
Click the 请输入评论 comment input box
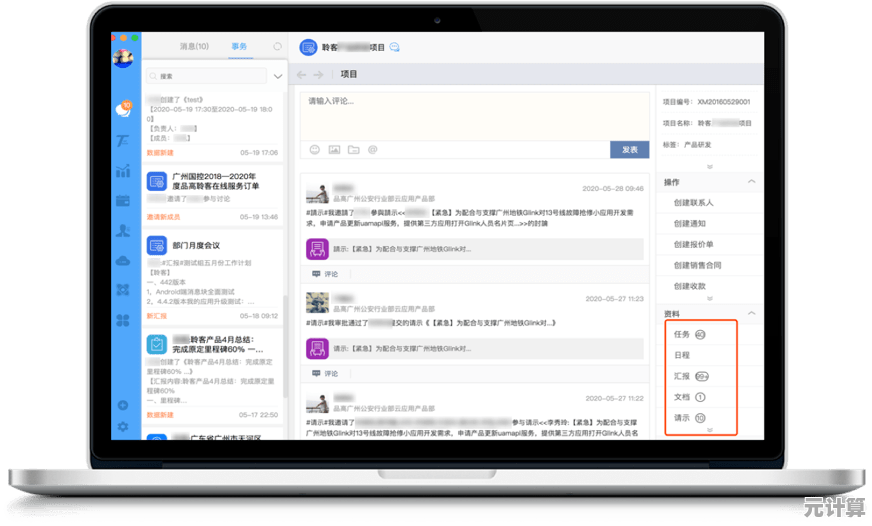click(475, 115)
